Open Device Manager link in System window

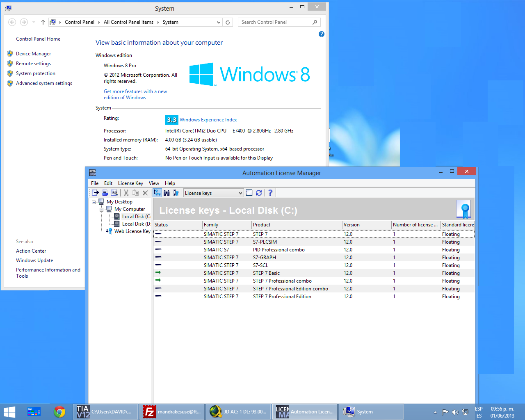pos(34,54)
